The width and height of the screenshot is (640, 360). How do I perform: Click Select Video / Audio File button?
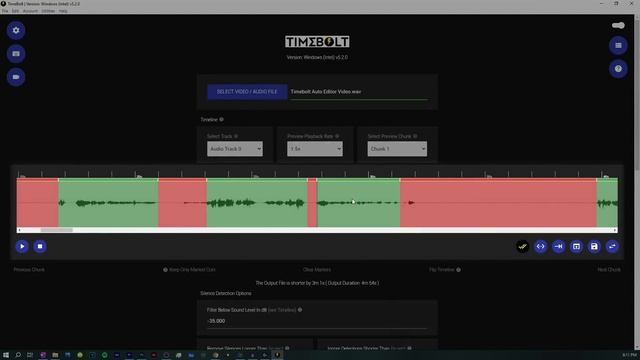247,92
